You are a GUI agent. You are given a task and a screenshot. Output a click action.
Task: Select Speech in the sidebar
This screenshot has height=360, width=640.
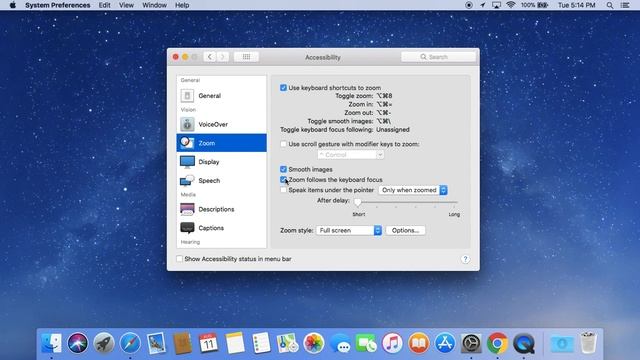[x=221, y=180]
